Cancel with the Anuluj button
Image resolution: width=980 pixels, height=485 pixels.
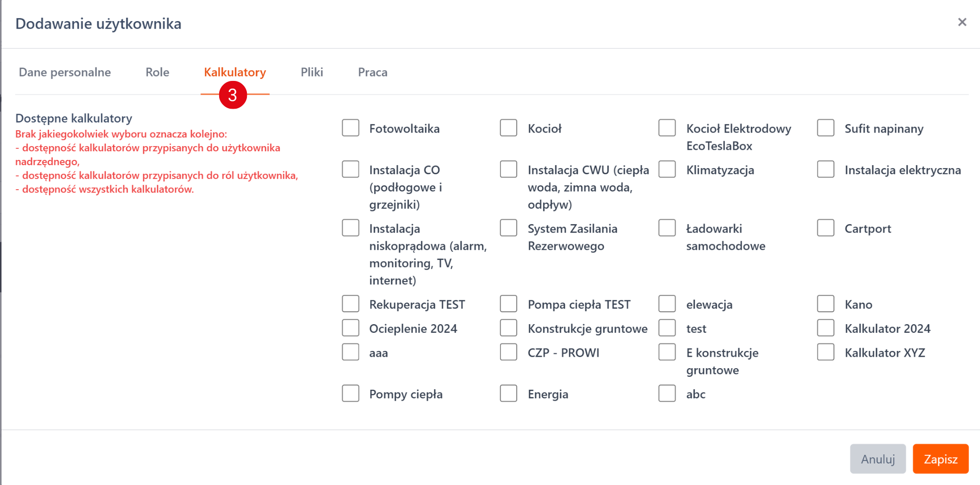pyautogui.click(x=877, y=459)
